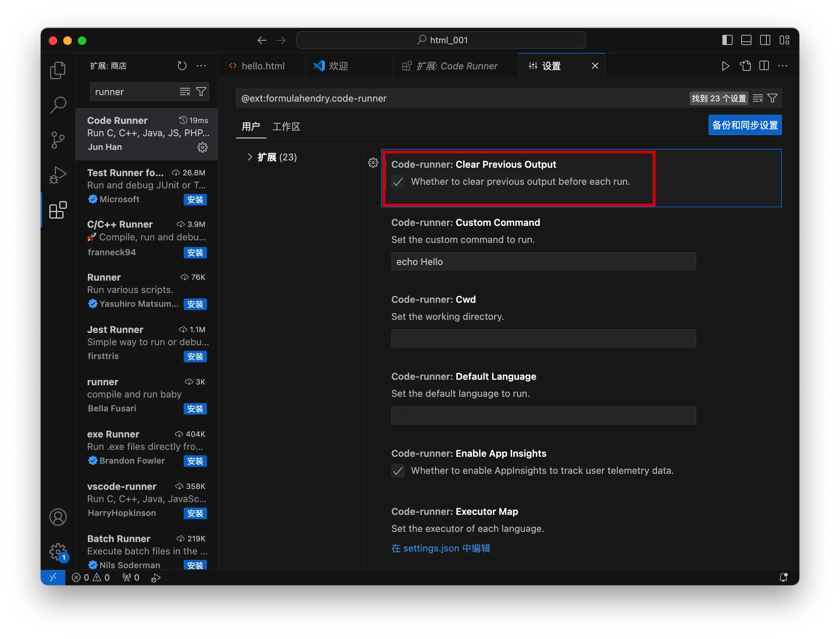The height and width of the screenshot is (639, 840).
Task: Open the Run and Debug view
Action: (58, 175)
